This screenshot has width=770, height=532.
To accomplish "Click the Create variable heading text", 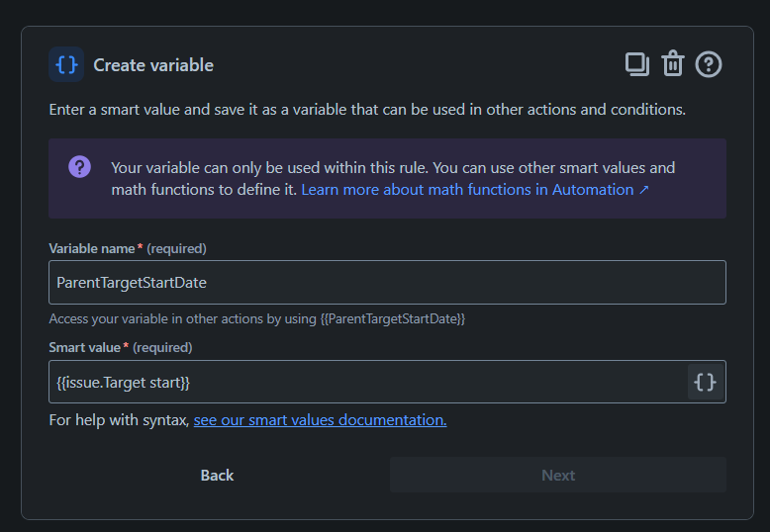I will 153,65.
